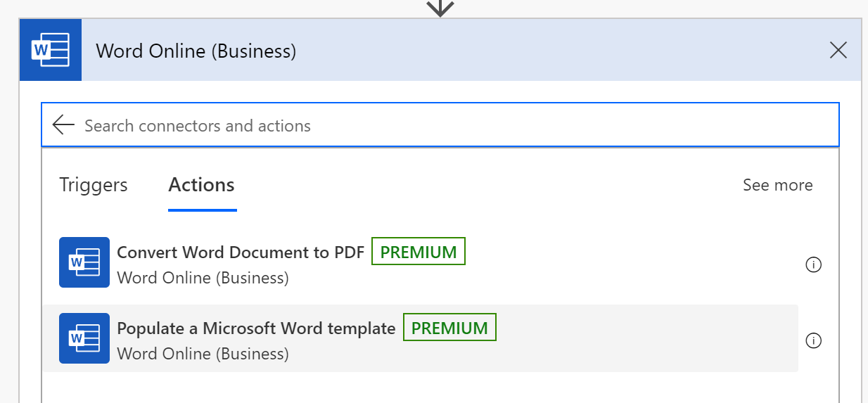Image resolution: width=868 pixels, height=403 pixels.
Task: Open the See more link
Action: 777,185
